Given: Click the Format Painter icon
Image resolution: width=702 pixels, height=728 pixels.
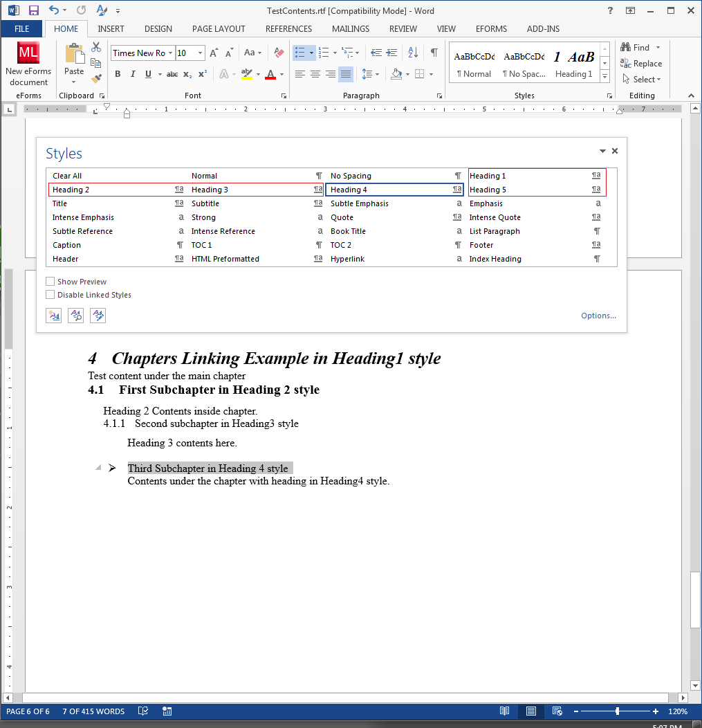Looking at the screenshot, I should pyautogui.click(x=96, y=79).
